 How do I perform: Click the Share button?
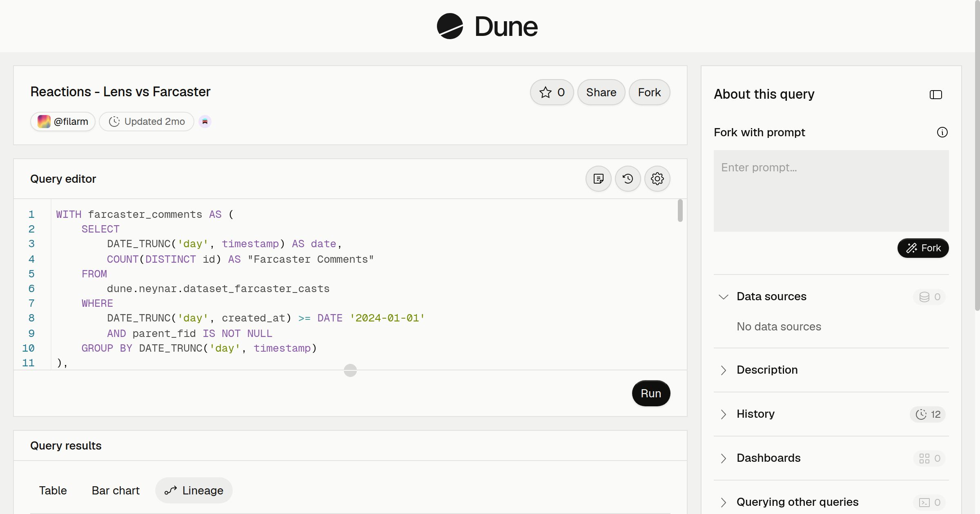[601, 92]
